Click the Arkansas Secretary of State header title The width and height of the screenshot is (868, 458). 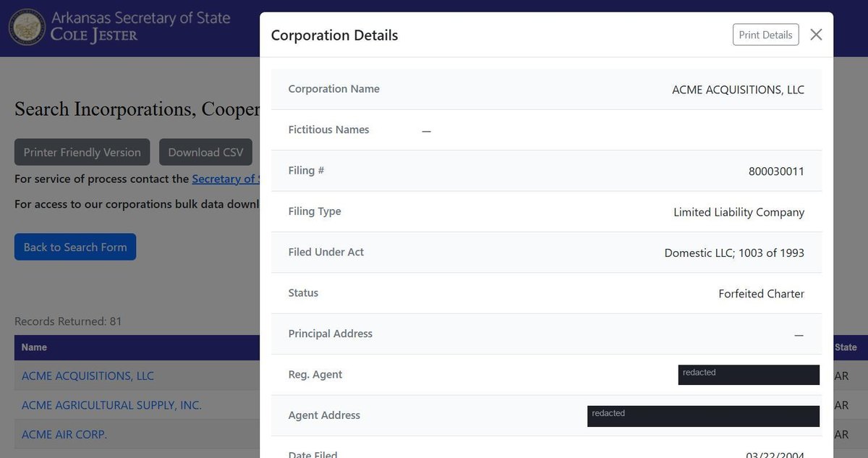point(140,17)
